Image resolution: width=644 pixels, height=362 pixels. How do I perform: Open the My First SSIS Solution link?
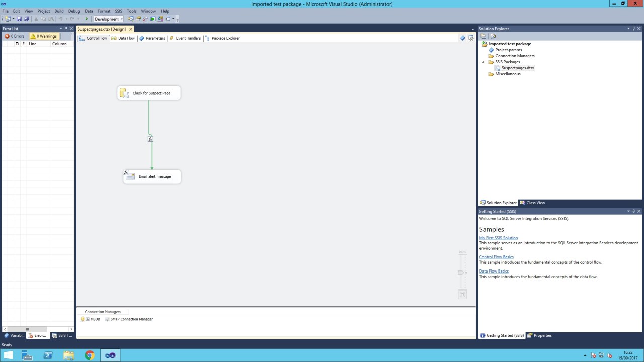(498, 238)
